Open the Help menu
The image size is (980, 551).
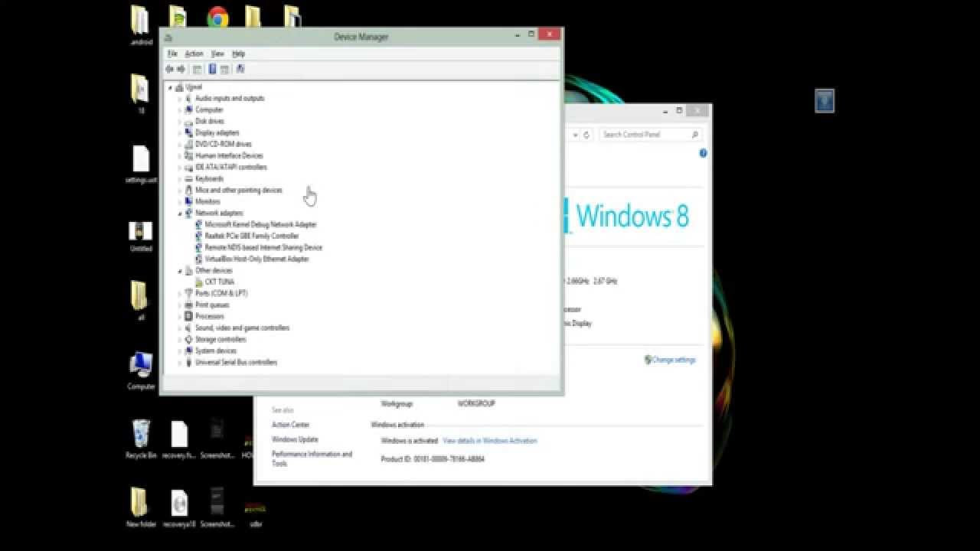238,54
